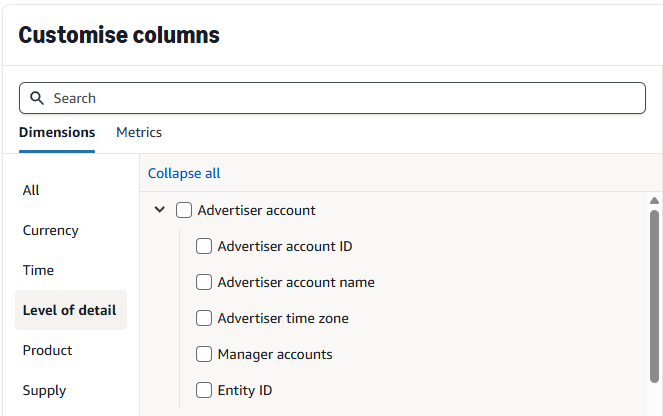This screenshot has width=663, height=416.
Task: Toggle the Advertiser time zone checkbox
Action: [204, 318]
